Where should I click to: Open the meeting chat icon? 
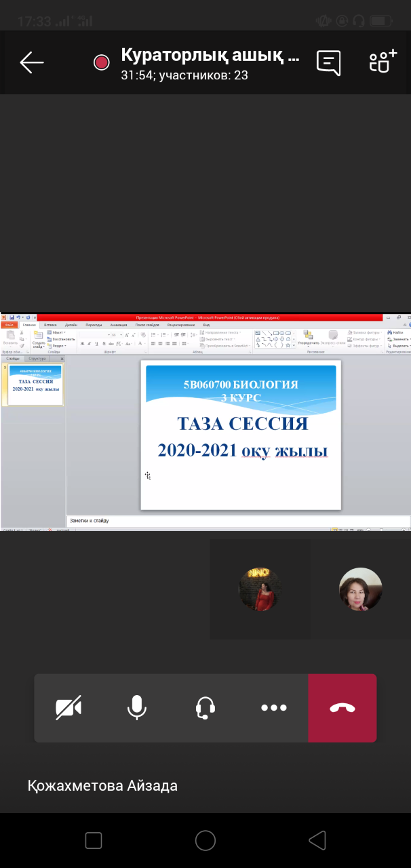click(328, 62)
